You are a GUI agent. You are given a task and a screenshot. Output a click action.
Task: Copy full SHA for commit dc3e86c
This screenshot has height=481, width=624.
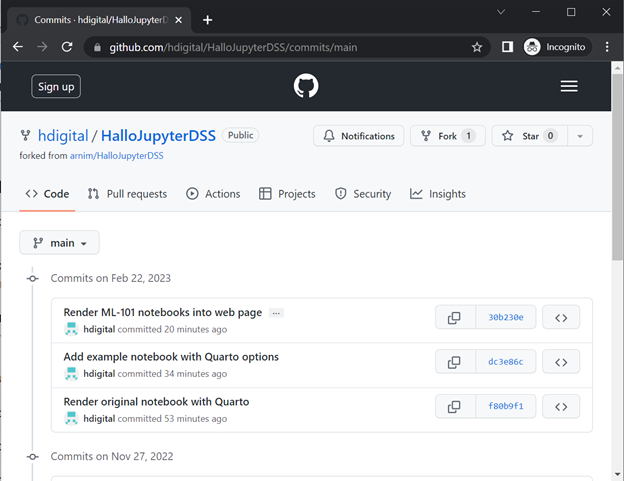point(455,362)
